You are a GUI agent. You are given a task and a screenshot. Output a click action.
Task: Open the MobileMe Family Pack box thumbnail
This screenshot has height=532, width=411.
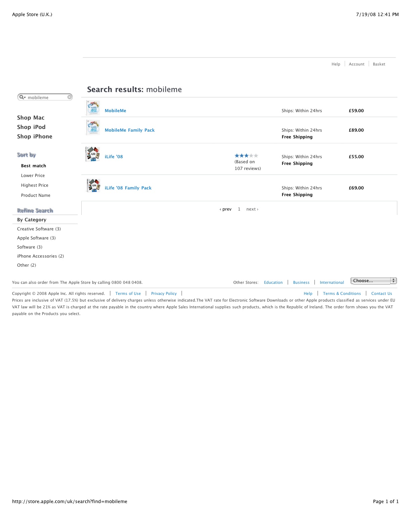click(93, 128)
